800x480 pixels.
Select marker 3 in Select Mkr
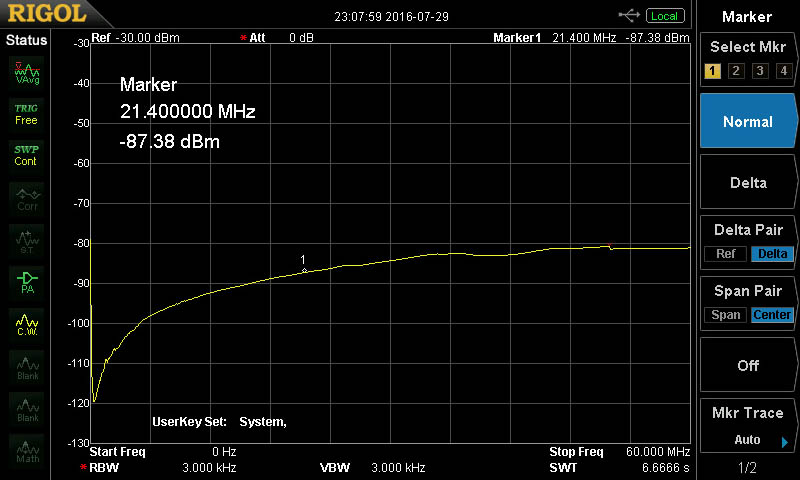click(x=760, y=71)
